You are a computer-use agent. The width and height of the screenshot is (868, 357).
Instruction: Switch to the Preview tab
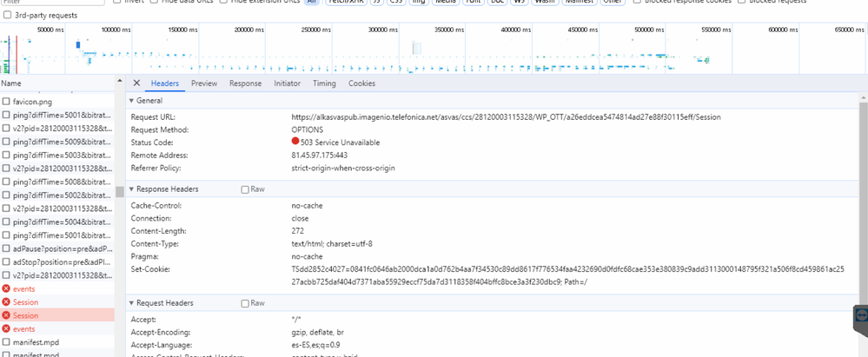(204, 83)
